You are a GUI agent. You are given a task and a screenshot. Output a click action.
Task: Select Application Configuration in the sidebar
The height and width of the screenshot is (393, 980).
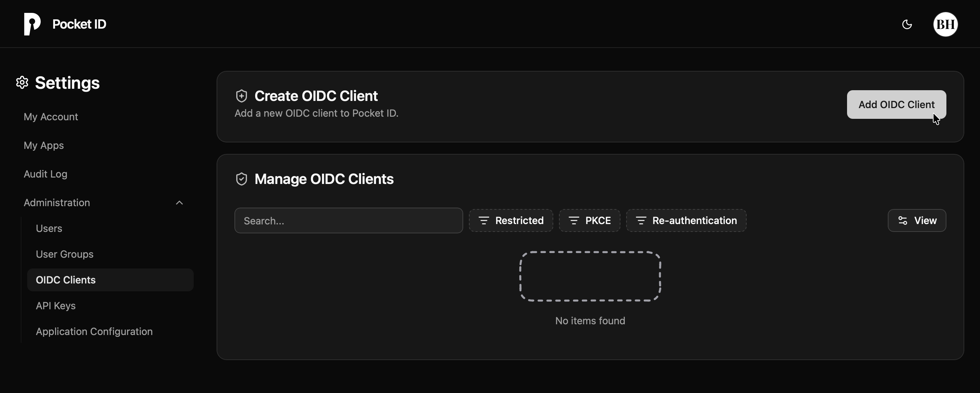[94, 331]
